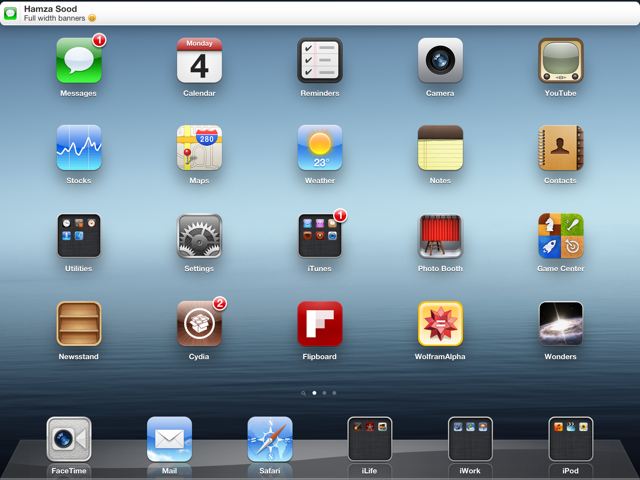The height and width of the screenshot is (480, 640).
Task: Launch Cydia
Action: (199, 324)
